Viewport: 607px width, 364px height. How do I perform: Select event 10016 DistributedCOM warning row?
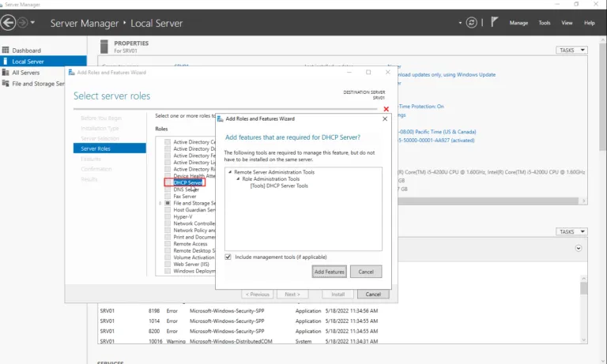(239, 341)
